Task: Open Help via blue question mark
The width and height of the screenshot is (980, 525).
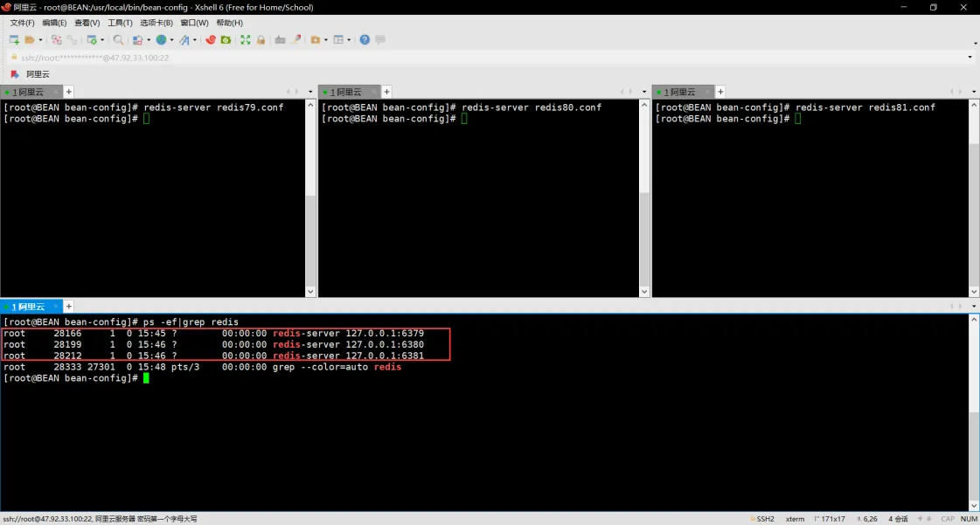Action: (365, 40)
